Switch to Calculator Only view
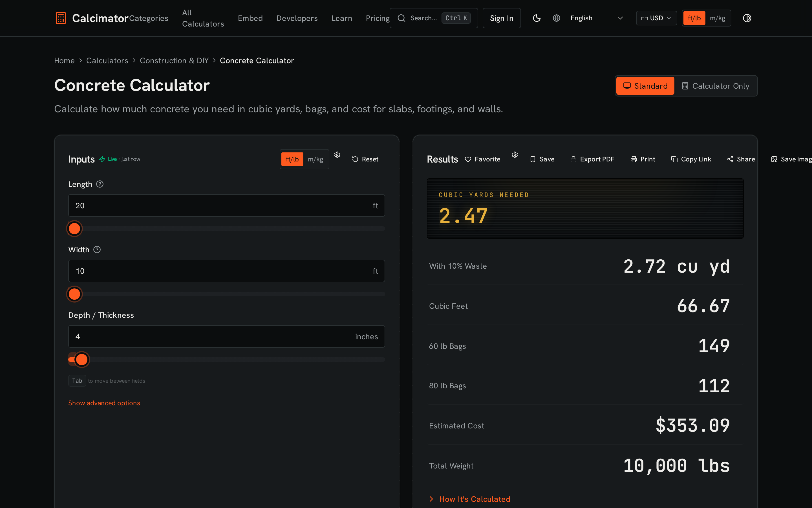This screenshot has height=508, width=812. pos(715,86)
